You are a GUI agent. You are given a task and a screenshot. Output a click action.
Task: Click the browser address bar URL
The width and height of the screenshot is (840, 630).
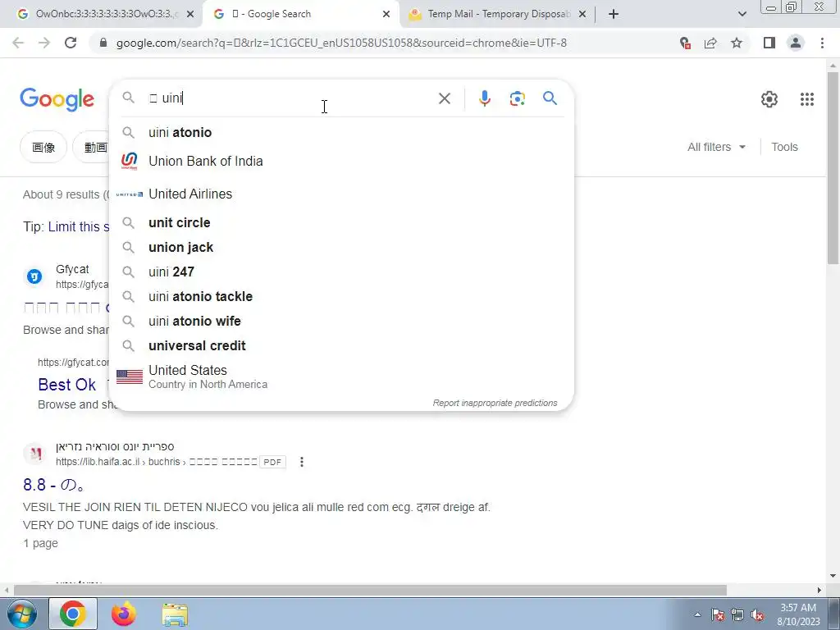[x=341, y=43]
